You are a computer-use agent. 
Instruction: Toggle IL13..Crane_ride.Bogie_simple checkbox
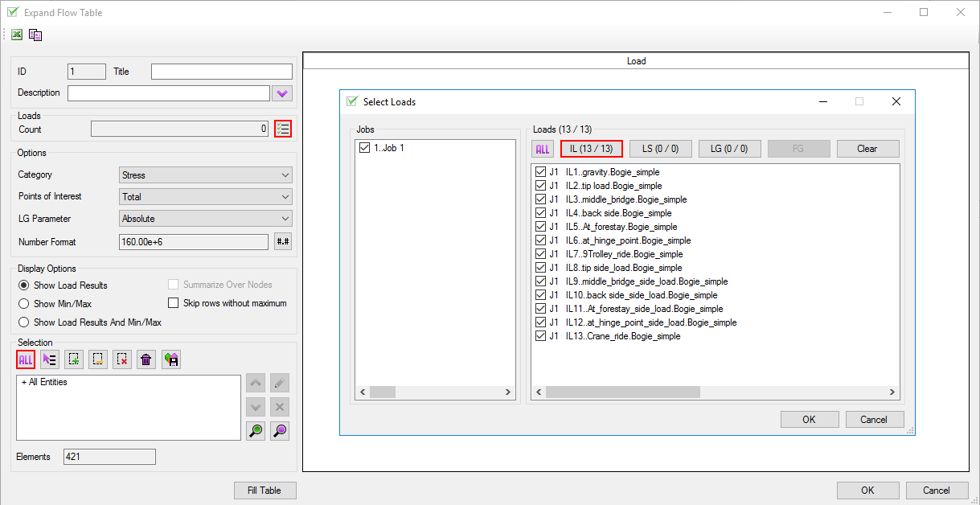tap(540, 336)
